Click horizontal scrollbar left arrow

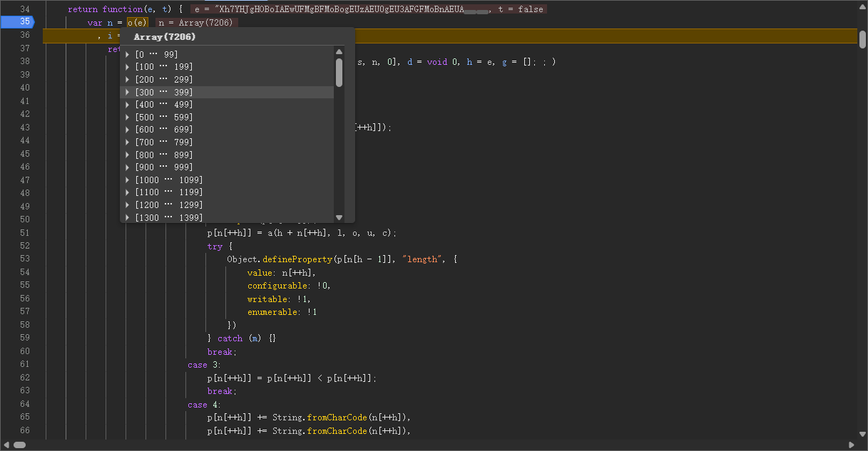(x=5, y=445)
